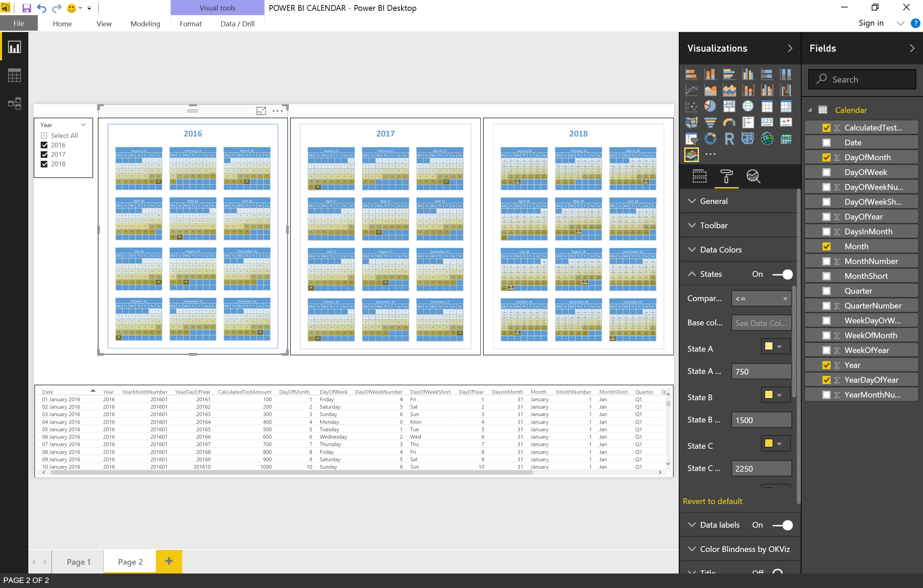Switch to Page 1 tab

tap(78, 562)
